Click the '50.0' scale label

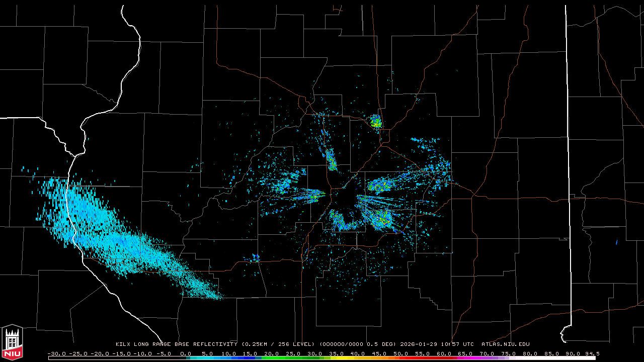401,353
